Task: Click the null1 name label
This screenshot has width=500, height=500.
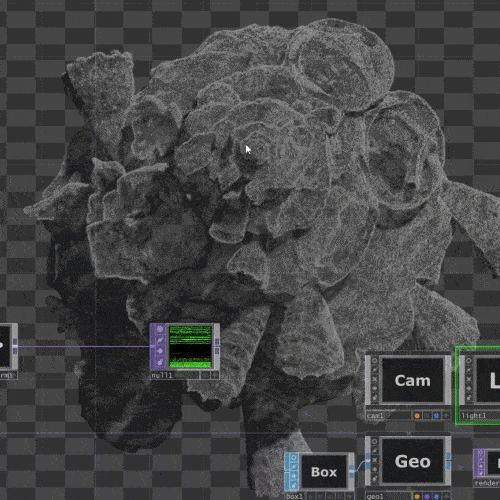Action: pyautogui.click(x=162, y=375)
